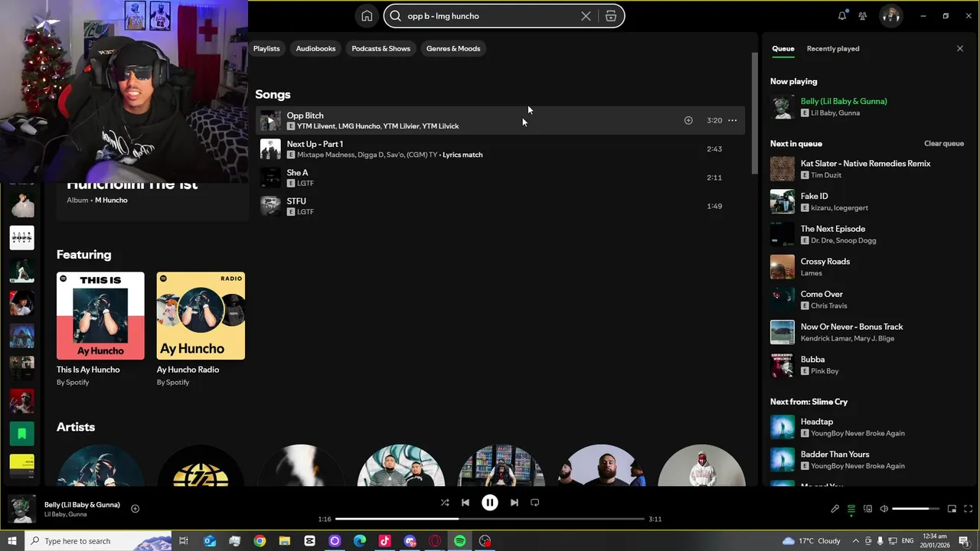
Task: Adjust the Spotify volume slider
Action: click(x=916, y=509)
